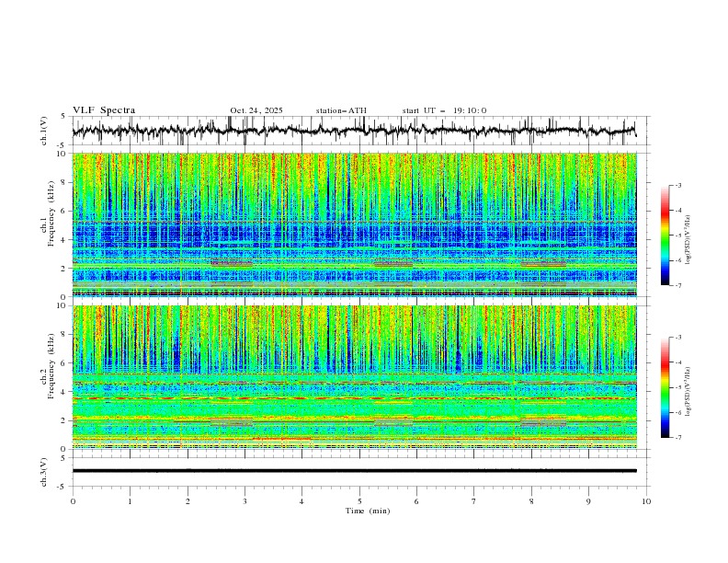Viewport: 728px width, 563px height.
Task: Click the 'VLF Spectra' title text
Action: (104, 110)
